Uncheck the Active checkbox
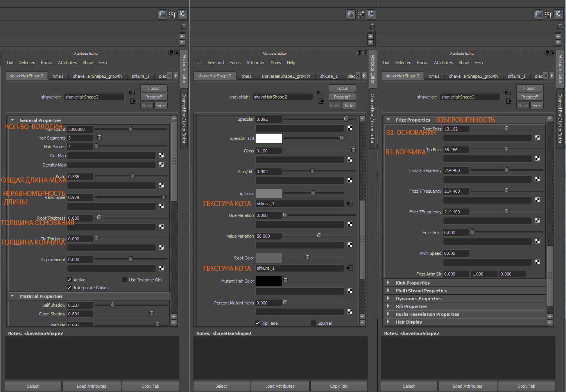The width and height of the screenshot is (566, 392). (70, 280)
